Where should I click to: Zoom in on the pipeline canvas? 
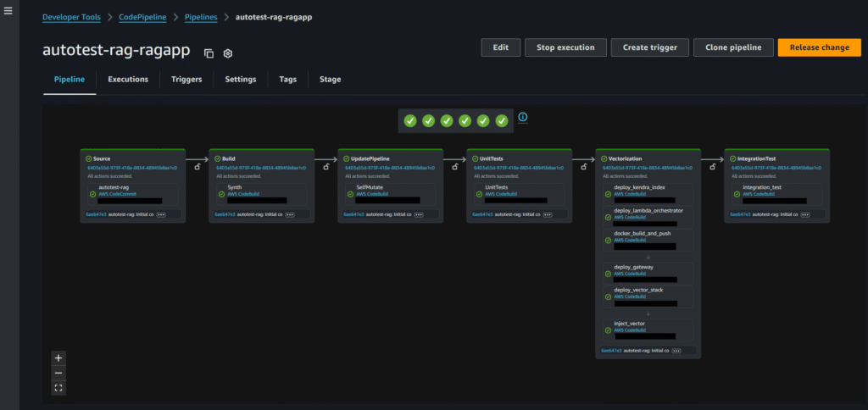[58, 357]
